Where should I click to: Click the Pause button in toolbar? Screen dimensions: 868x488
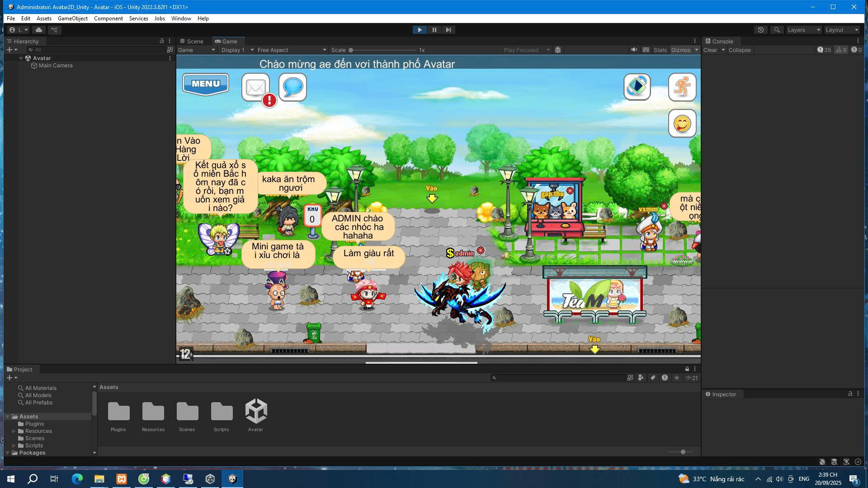[x=434, y=30]
